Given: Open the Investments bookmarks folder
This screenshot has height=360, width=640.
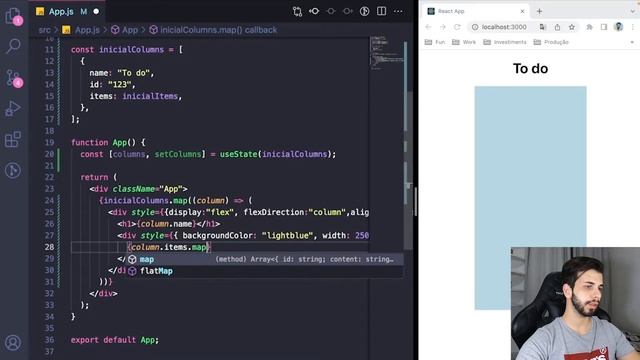Looking at the screenshot, I should click(x=505, y=42).
